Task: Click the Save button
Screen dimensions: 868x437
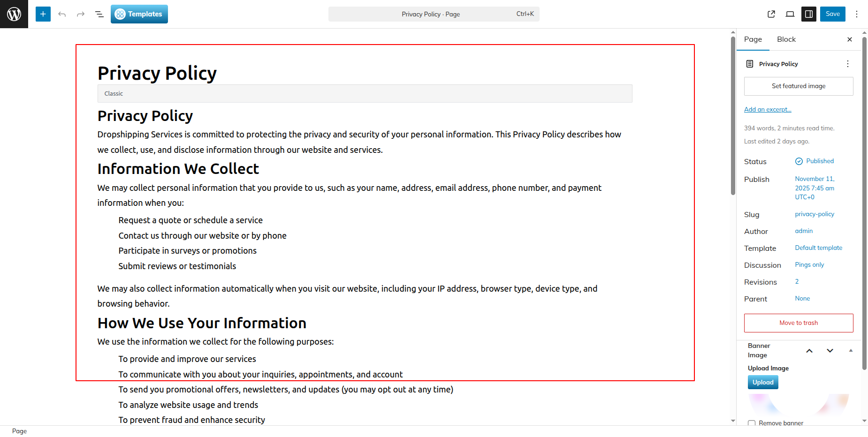Action: click(832, 14)
